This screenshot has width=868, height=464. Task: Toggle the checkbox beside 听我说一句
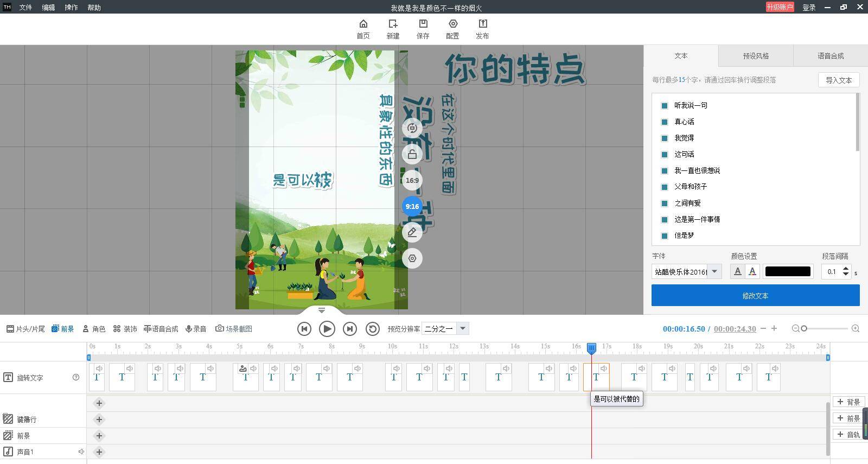click(665, 105)
